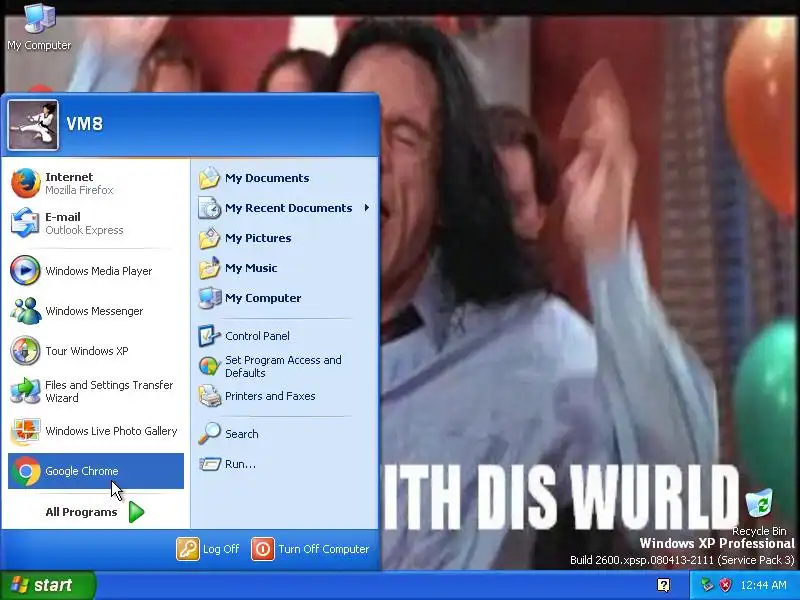Click the red Turn Off Computer icon
800x600 pixels.
pos(263,549)
